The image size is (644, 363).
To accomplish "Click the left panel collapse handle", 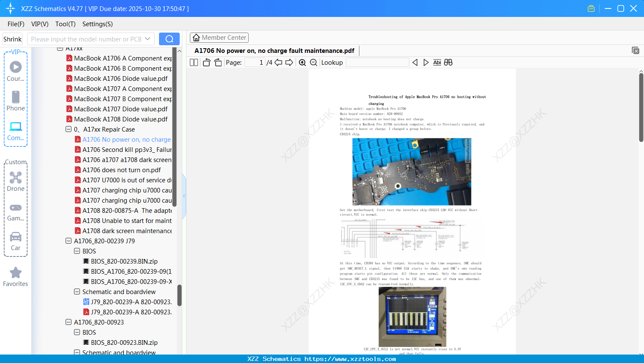I will click(x=184, y=196).
